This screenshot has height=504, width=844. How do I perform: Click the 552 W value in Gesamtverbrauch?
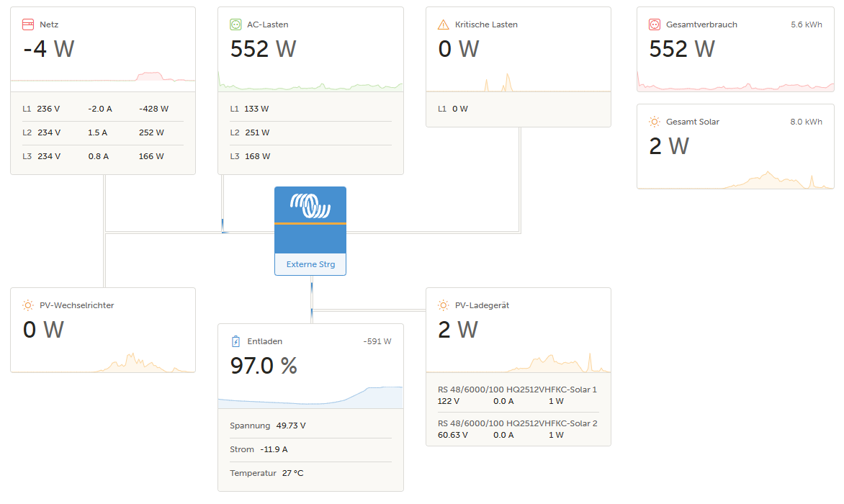[682, 49]
